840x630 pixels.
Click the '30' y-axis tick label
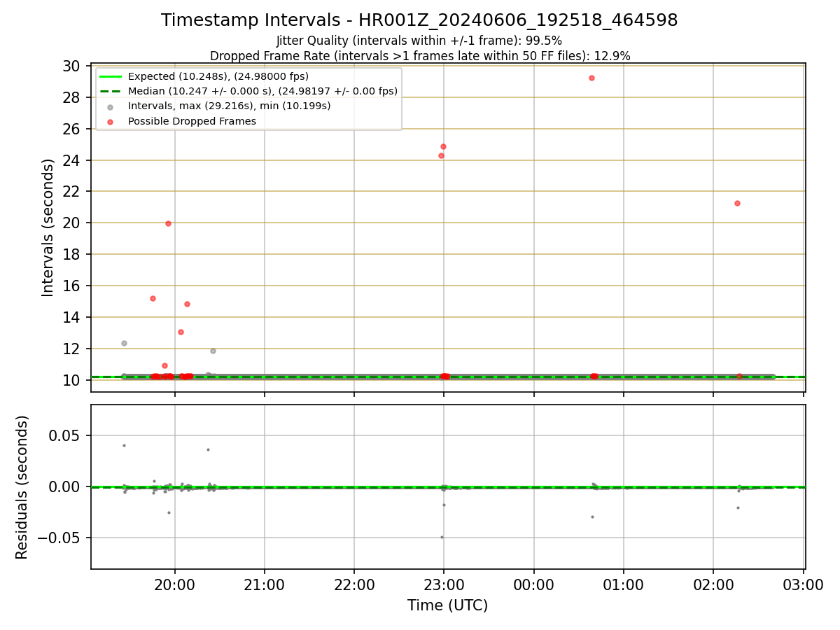point(73,66)
